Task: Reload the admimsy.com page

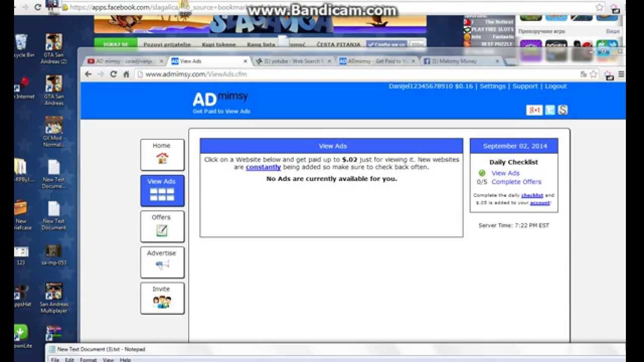Action: coord(113,74)
